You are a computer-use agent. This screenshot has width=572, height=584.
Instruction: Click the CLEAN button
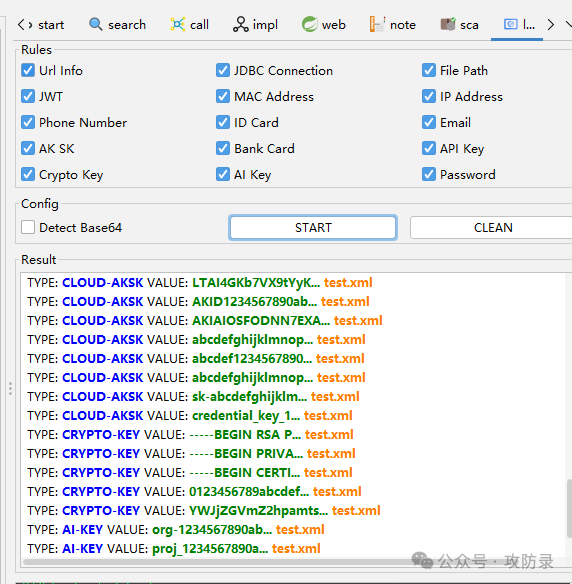tap(492, 228)
